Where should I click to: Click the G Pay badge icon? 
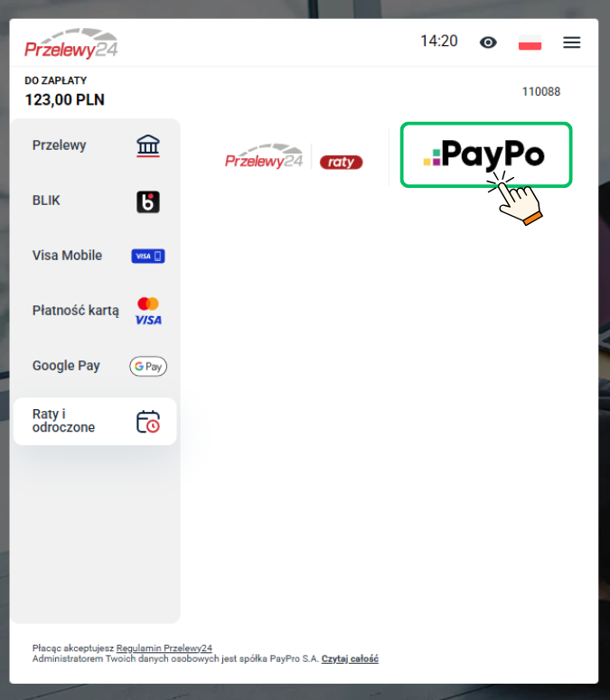(x=148, y=367)
